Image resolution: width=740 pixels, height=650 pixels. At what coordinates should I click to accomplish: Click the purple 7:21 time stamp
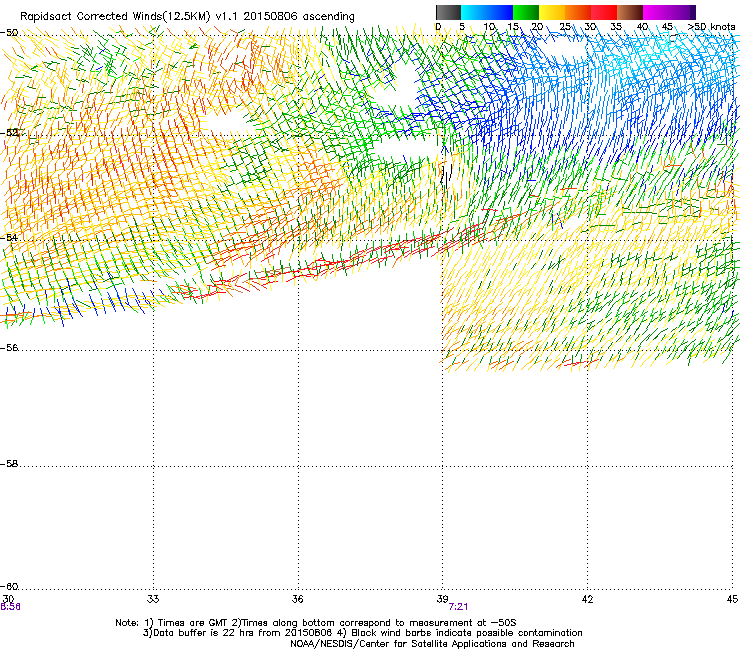[458, 607]
